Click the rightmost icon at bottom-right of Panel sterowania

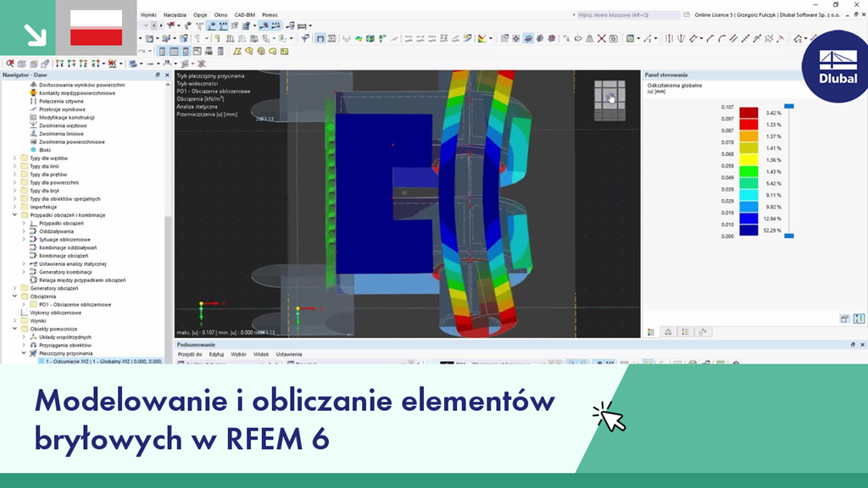pos(859,319)
